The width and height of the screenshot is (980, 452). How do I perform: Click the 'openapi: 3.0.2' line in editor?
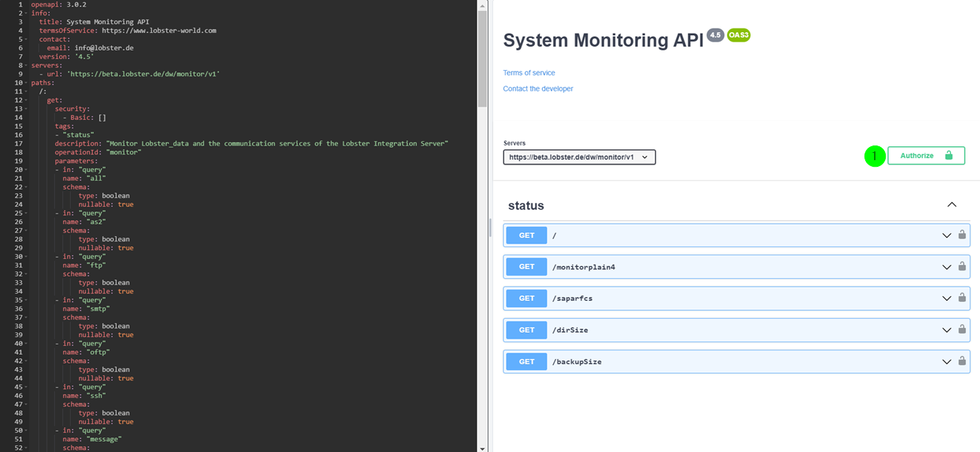58,4
